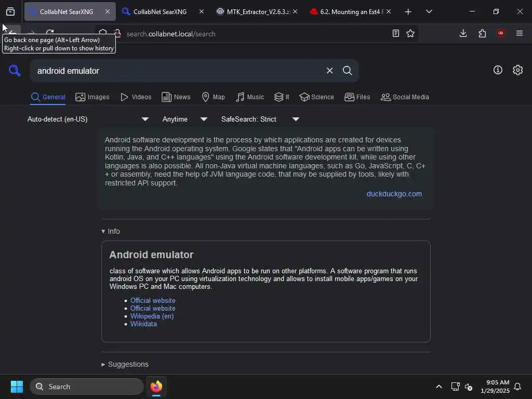
Task: Open the SafeSearch: Strict dropdown
Action: pos(260,119)
